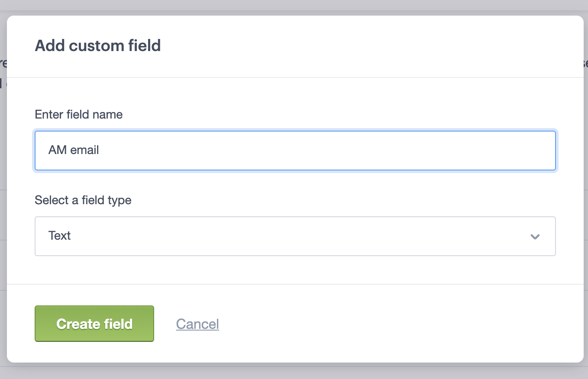Click the Enter field name label
Image resolution: width=588 pixels, height=379 pixels.
[78, 114]
